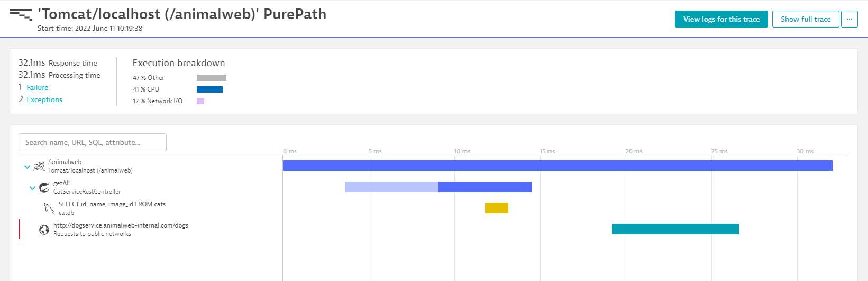Collapse the /animalweb tree node

[x=27, y=167]
